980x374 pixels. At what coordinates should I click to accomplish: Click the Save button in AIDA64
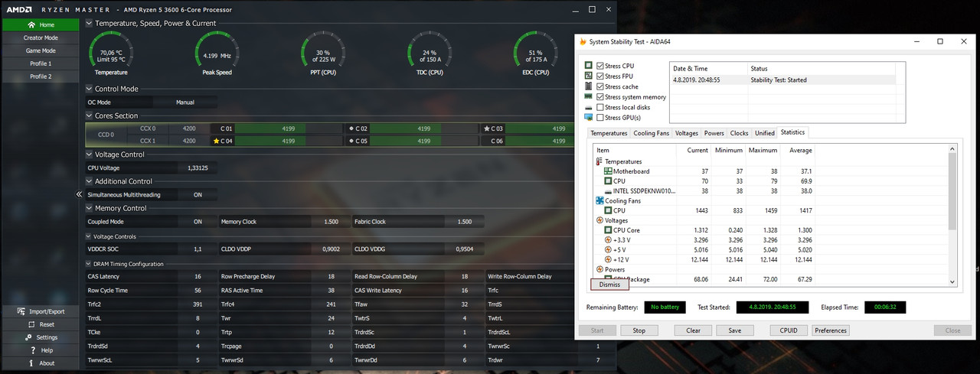coord(734,331)
